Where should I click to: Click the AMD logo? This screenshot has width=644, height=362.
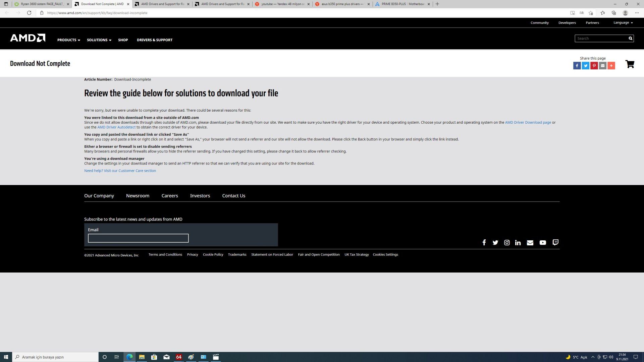coord(28,38)
